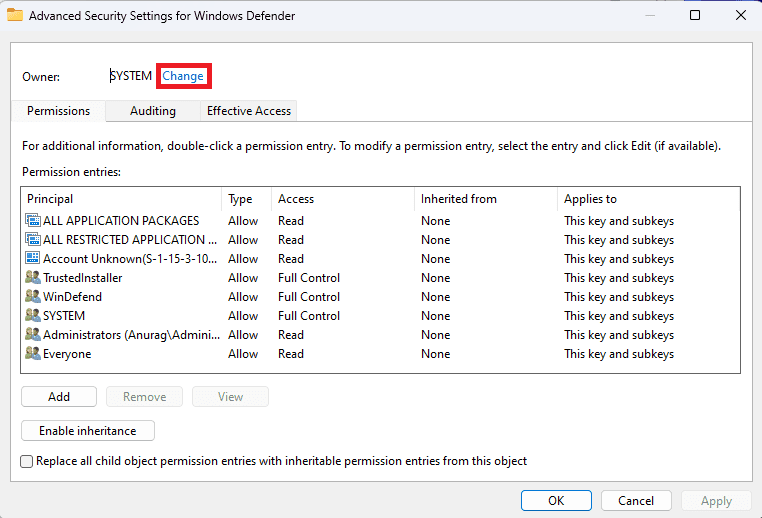Click the Add button
Screen dimensions: 762x518
coord(59,397)
